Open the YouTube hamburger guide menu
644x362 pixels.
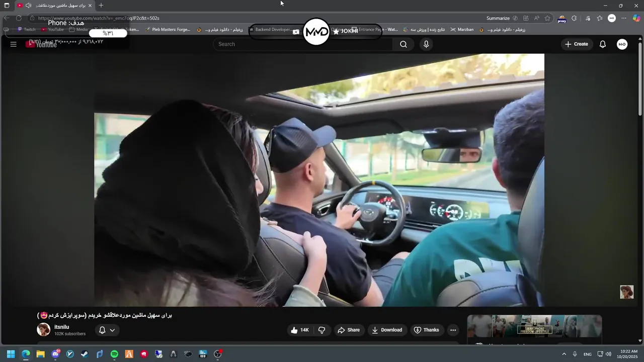(x=14, y=44)
